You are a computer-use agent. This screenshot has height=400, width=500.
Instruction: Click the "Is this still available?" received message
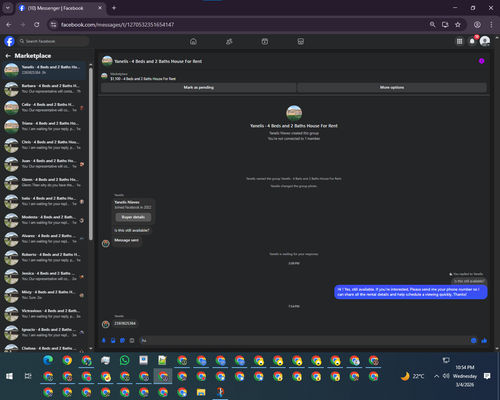tap(132, 230)
